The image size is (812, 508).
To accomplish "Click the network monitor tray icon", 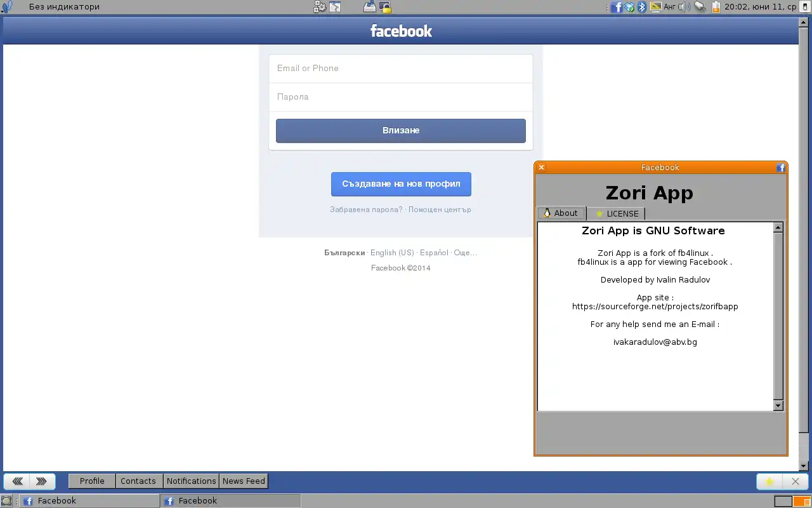I will 656,7.
